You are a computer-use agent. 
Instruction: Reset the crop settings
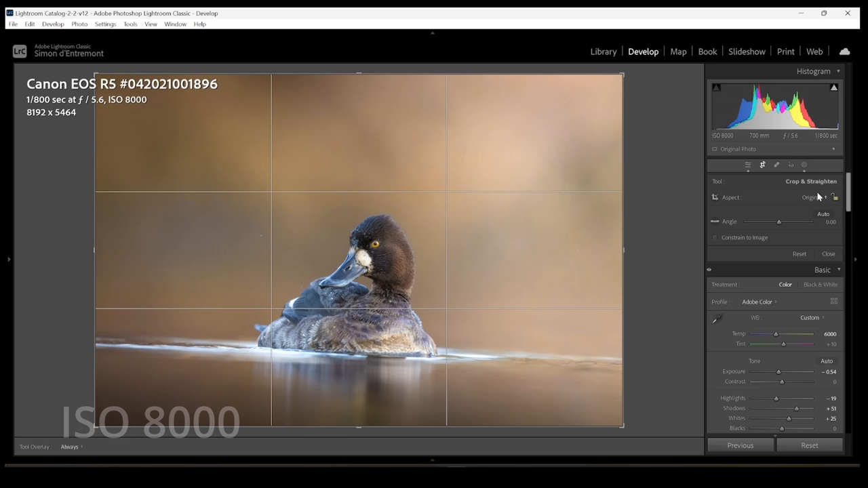[800, 254]
